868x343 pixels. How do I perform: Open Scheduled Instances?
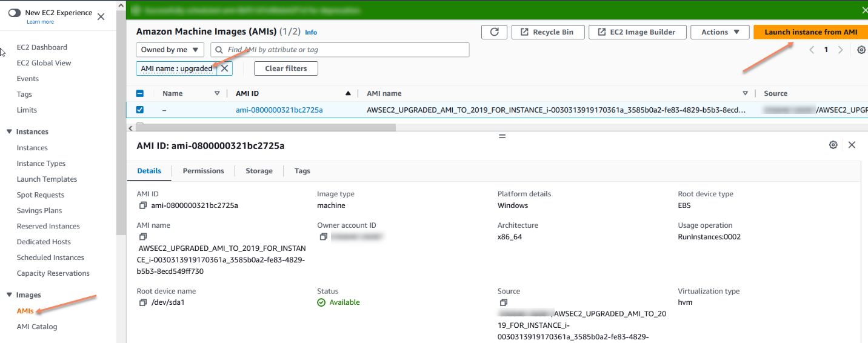point(50,258)
